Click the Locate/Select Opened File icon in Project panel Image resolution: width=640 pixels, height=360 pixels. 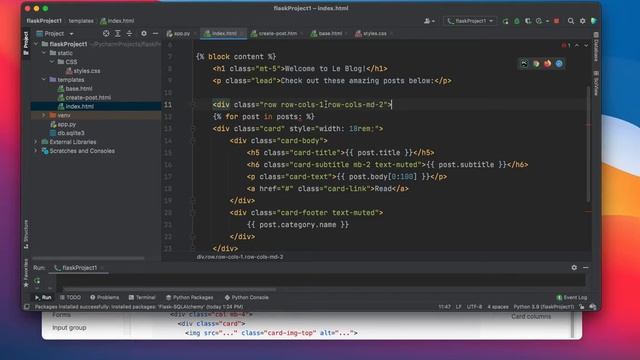pos(106,33)
